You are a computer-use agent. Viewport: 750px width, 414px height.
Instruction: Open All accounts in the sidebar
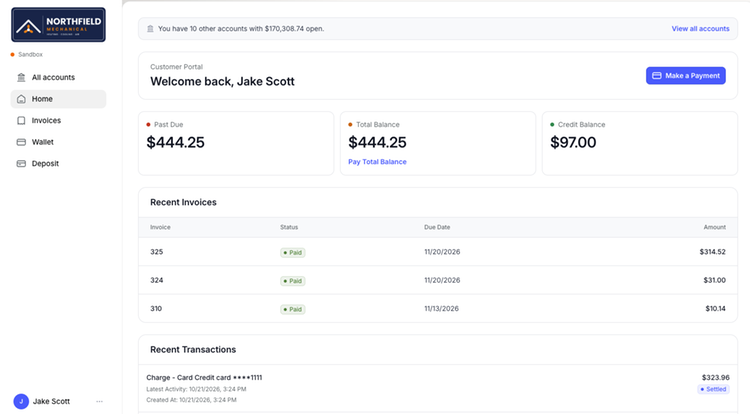click(58, 77)
